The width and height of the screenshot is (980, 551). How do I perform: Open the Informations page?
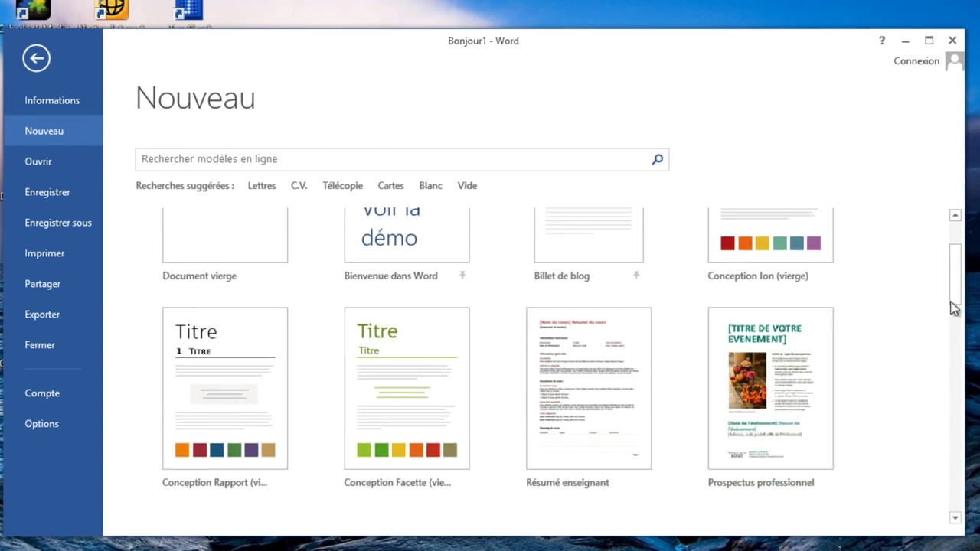pyautogui.click(x=52, y=100)
